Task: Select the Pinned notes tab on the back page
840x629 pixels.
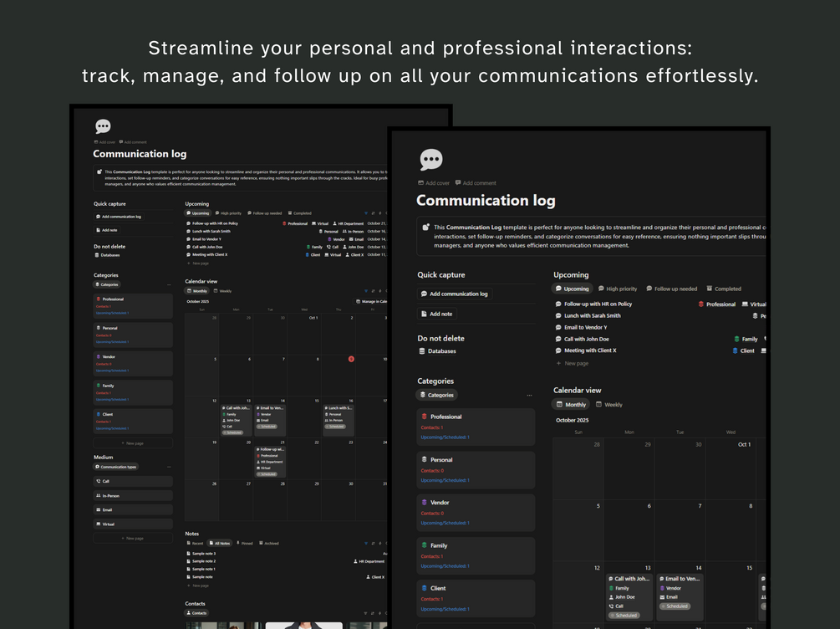Action: pyautogui.click(x=245, y=543)
